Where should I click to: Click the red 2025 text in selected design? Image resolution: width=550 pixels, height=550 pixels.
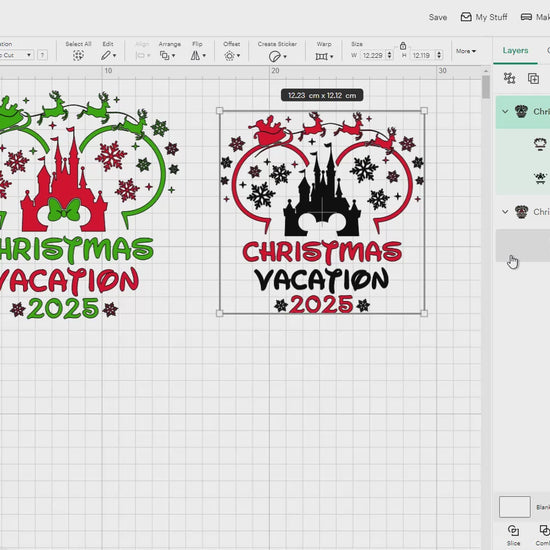322,304
